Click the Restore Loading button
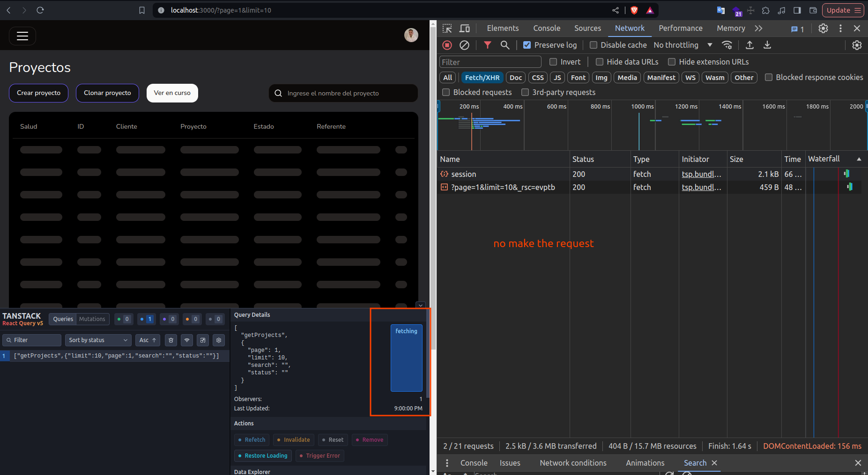The width and height of the screenshot is (868, 475). pyautogui.click(x=263, y=456)
